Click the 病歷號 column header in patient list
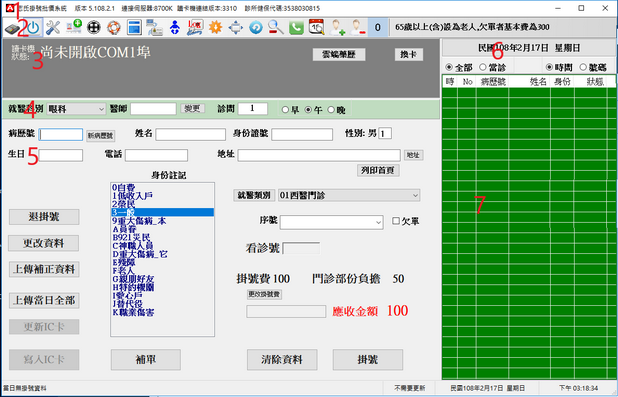 pos(493,82)
